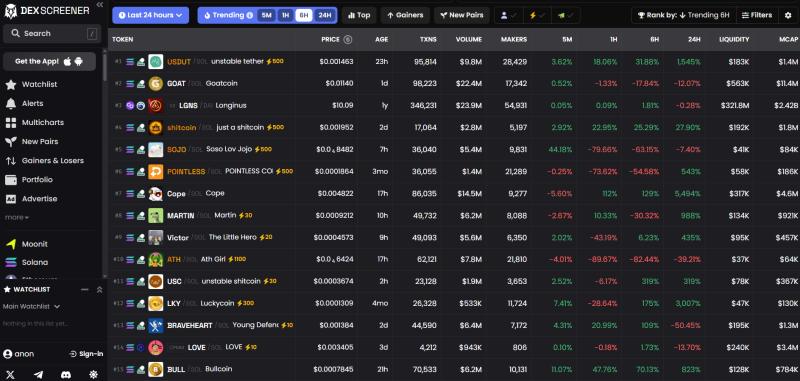
Task: Click the LKY Luckycoin token icon
Action: [x=156, y=303]
